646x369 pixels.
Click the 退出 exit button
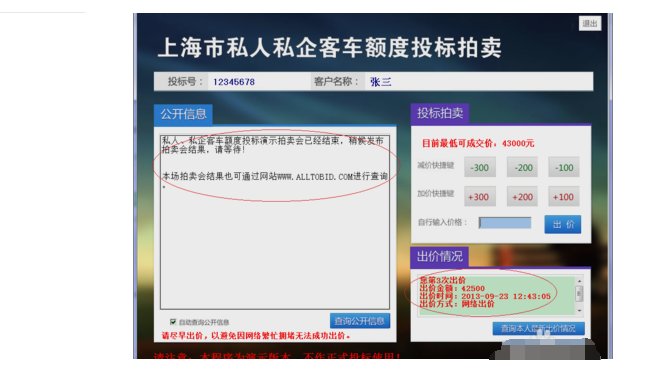(x=590, y=23)
